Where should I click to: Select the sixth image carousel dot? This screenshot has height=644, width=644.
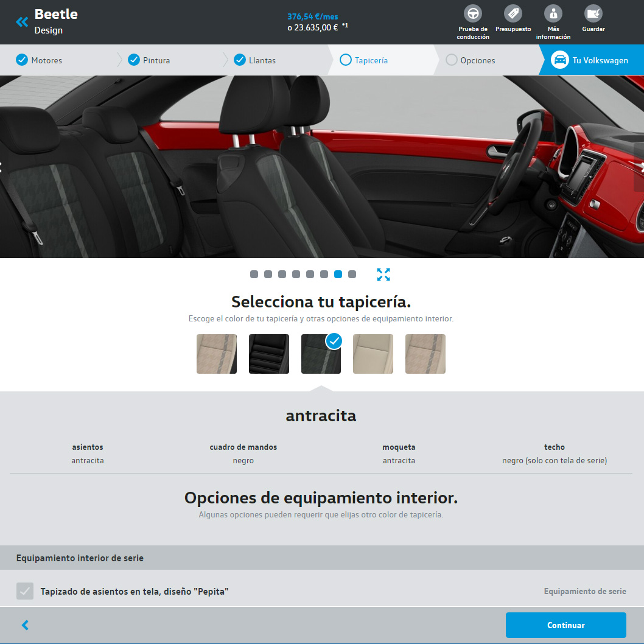tap(324, 275)
